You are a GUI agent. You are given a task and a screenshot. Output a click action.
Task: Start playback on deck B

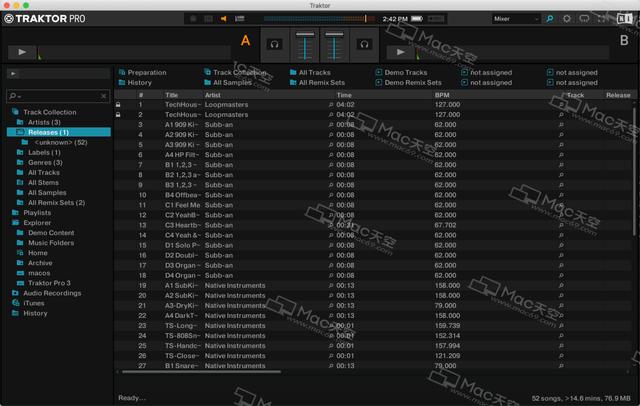pos(400,52)
